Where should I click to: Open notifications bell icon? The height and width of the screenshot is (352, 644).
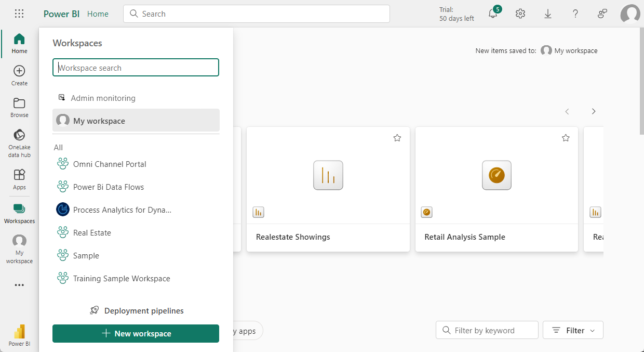[493, 14]
